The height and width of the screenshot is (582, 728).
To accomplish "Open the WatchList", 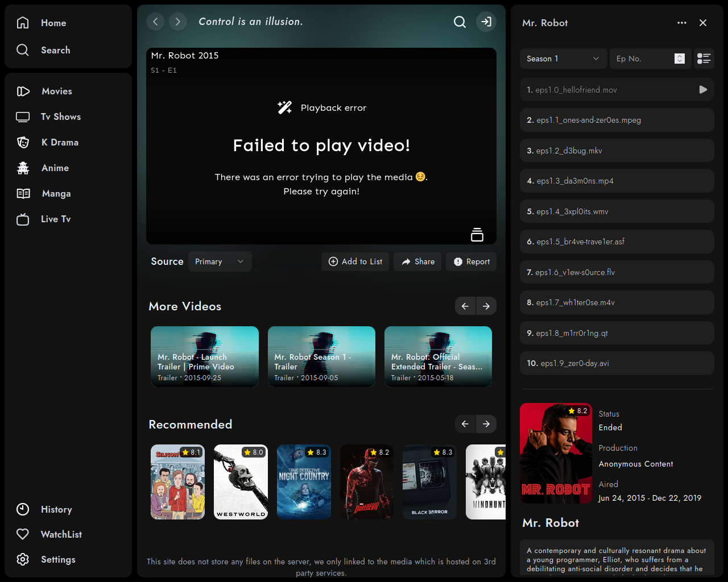I will point(49,534).
